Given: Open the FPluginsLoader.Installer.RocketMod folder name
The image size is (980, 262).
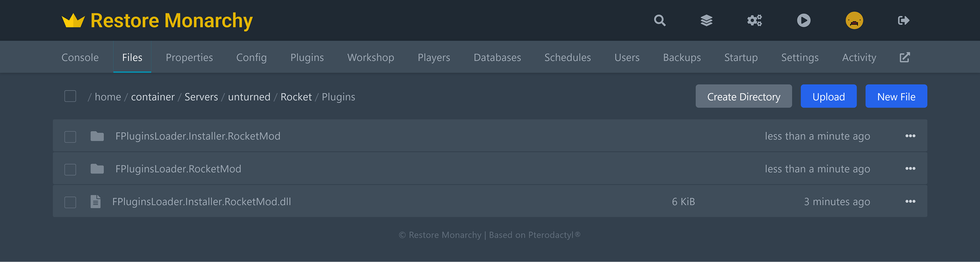Looking at the screenshot, I should [198, 136].
